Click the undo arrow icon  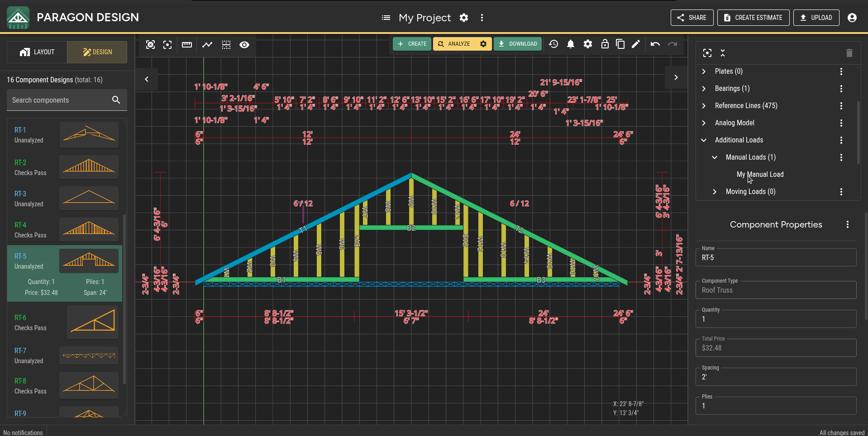655,44
